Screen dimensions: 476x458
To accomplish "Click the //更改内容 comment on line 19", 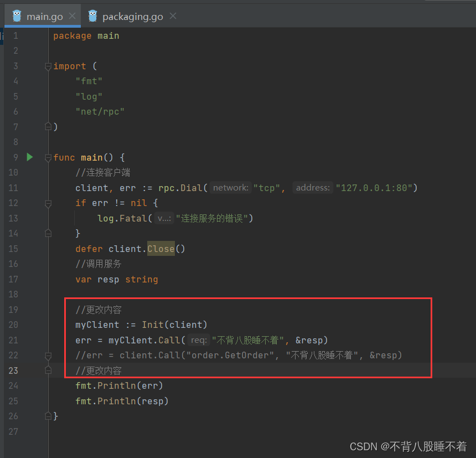I will (x=99, y=310).
